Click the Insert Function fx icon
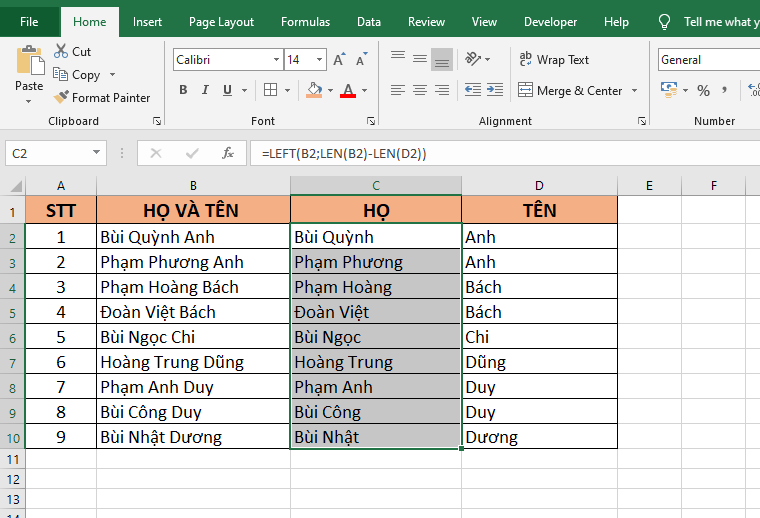This screenshot has width=760, height=518. coord(228,153)
